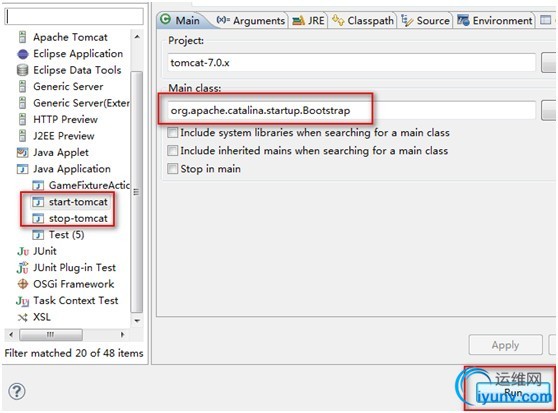Click the 'Filter matched 20 of 48 items' text
This screenshot has width=558, height=413.
(x=74, y=353)
